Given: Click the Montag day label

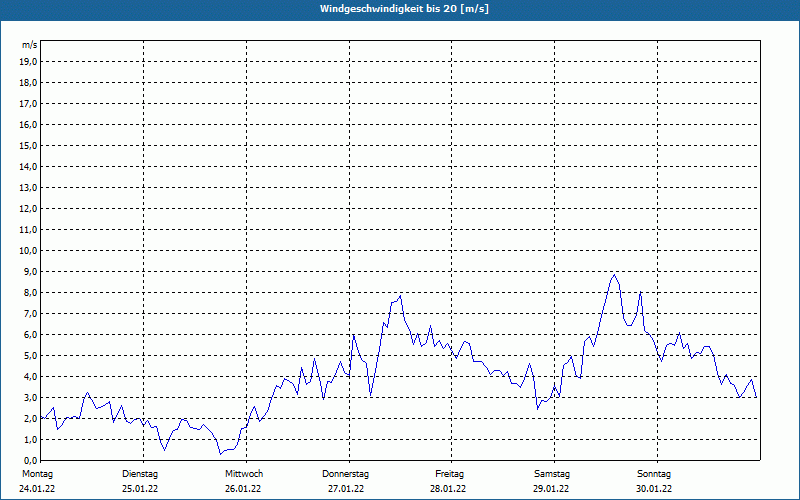Looking at the screenshot, I should tap(37, 474).
